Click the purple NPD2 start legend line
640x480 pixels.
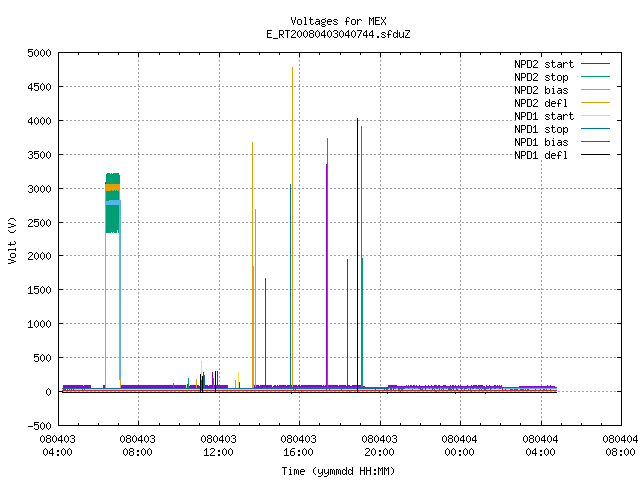tap(595, 64)
